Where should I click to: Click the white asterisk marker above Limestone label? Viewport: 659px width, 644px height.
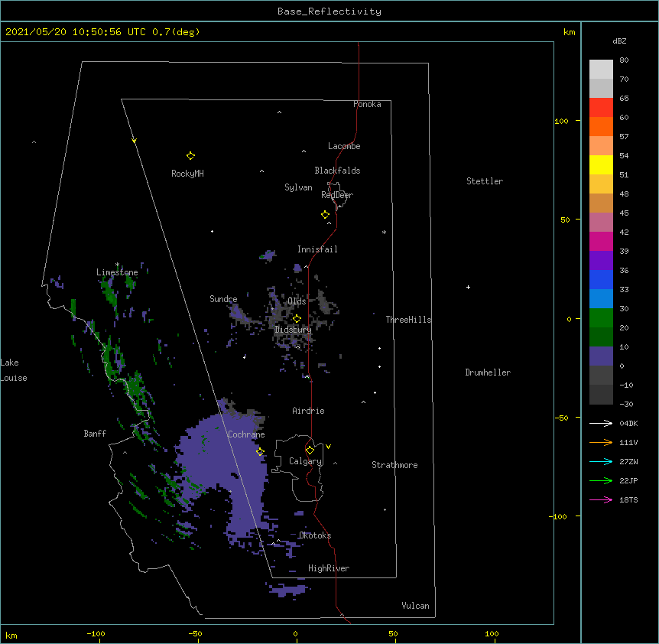tap(117, 265)
